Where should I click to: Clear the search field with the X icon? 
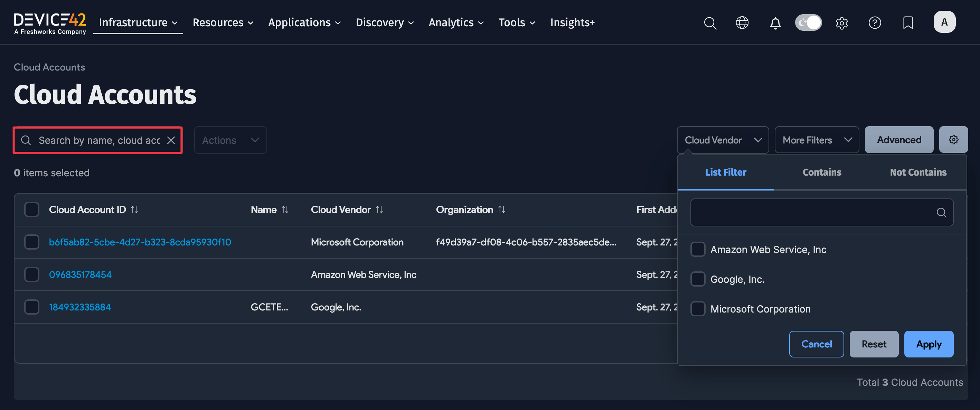pos(171,140)
